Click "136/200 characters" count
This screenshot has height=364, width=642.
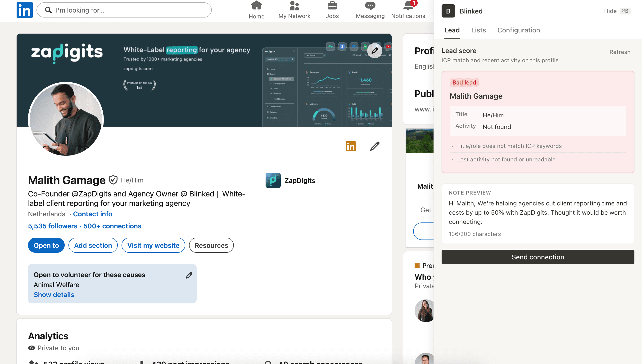pyautogui.click(x=475, y=234)
